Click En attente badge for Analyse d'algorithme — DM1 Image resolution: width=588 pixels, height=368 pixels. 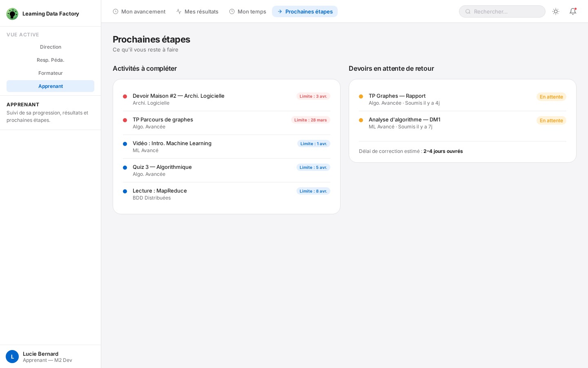(x=551, y=121)
